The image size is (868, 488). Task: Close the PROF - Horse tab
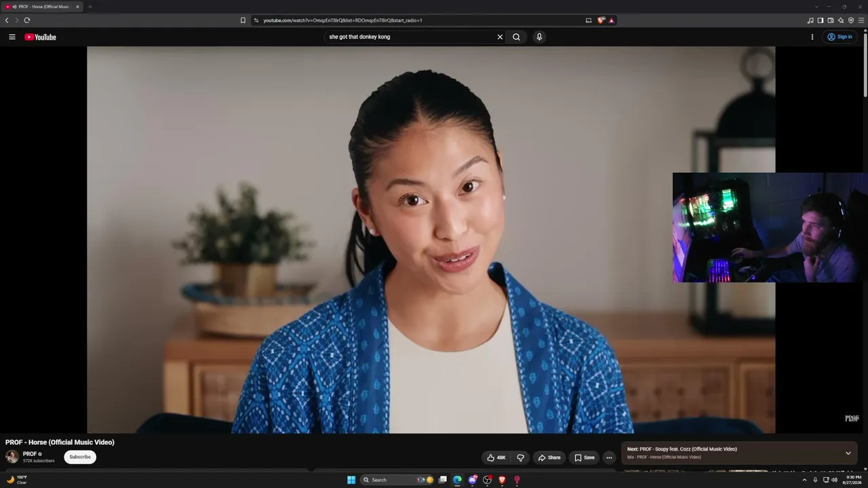click(x=77, y=7)
